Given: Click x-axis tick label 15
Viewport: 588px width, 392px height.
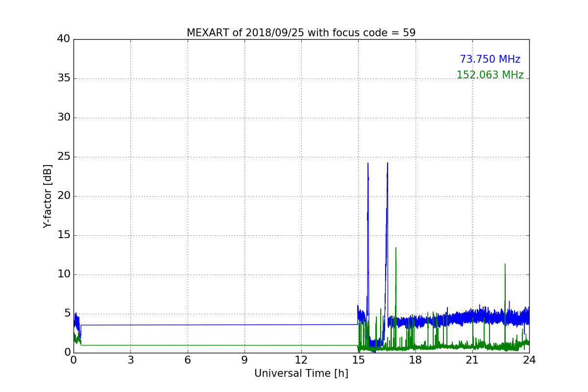Looking at the screenshot, I should (358, 360).
